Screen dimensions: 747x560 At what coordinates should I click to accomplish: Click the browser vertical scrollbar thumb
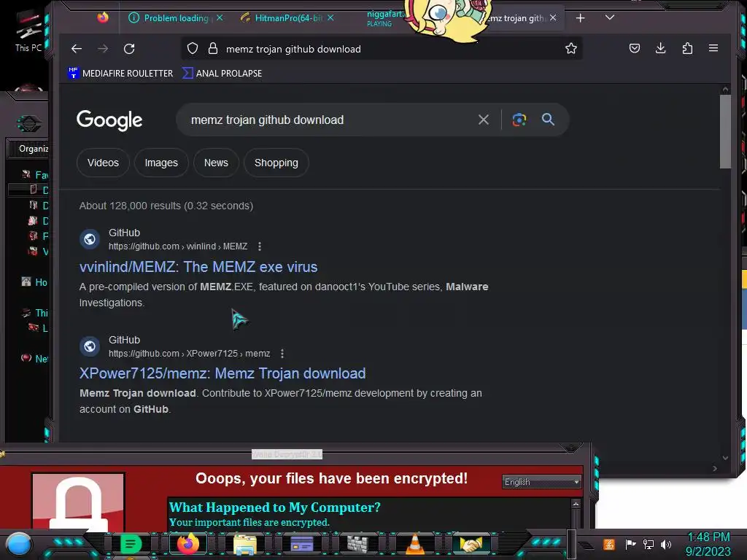(x=725, y=131)
